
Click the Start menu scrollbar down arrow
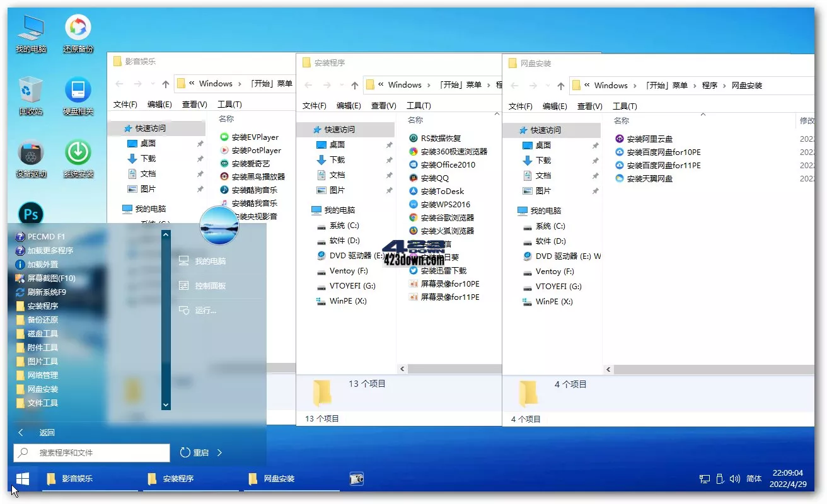(x=165, y=404)
